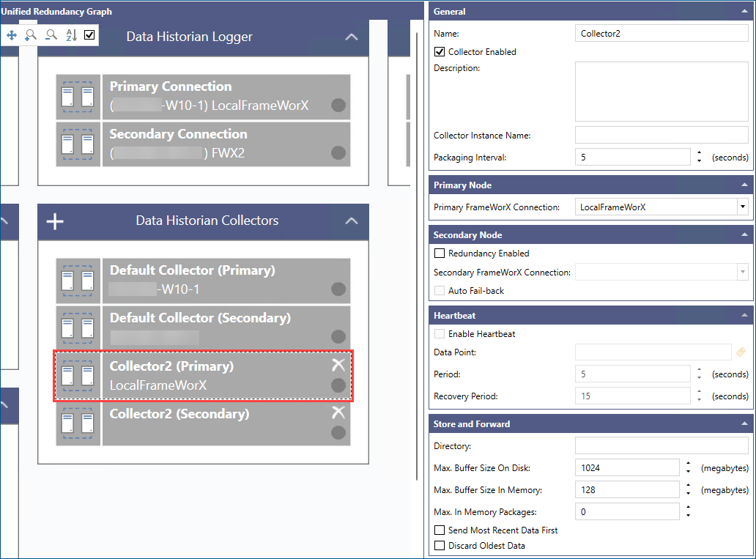
Task: Click the zoom in magnifier icon
Action: tap(31, 35)
